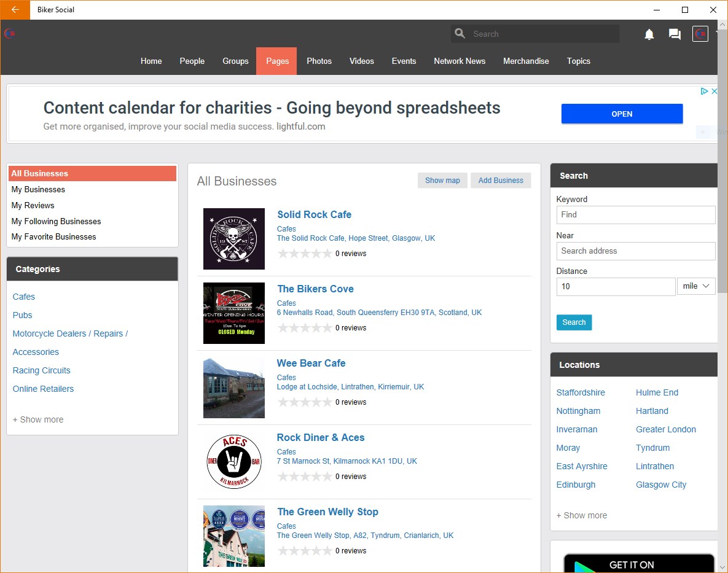This screenshot has height=573, width=728.
Task: Open Rock Diner & Aces logo thumbnail
Action: (234, 462)
